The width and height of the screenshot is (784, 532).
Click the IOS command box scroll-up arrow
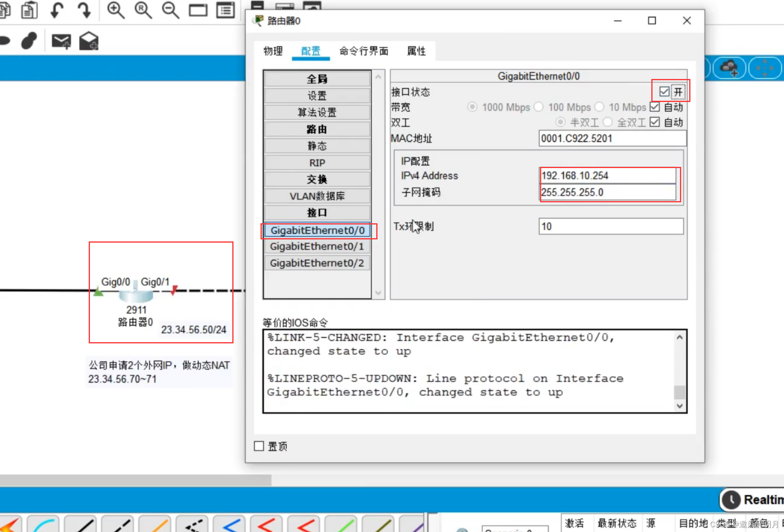pos(680,337)
